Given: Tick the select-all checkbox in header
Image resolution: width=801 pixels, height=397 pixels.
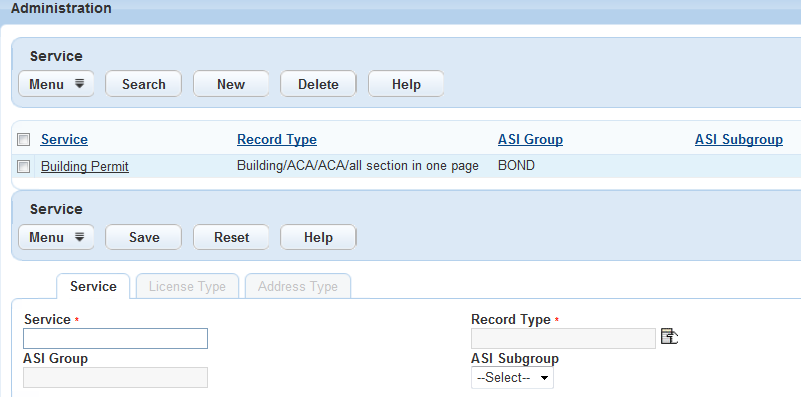Looking at the screenshot, I should [23, 139].
